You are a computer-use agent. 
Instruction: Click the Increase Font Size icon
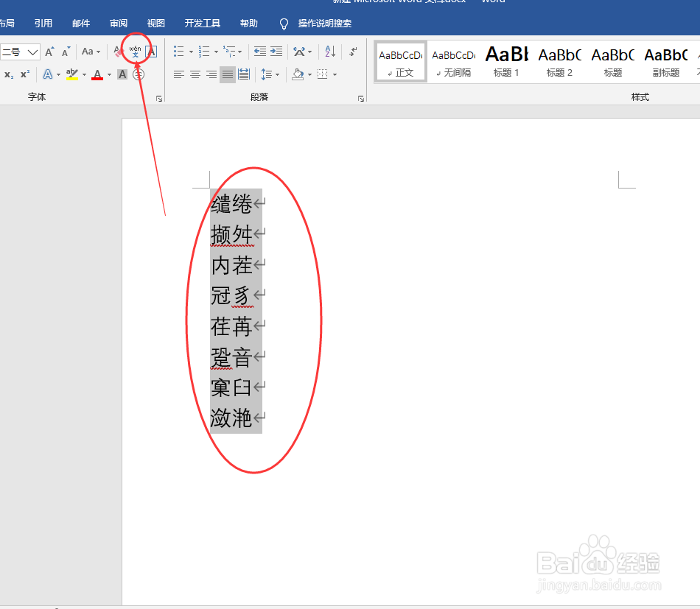[49, 52]
